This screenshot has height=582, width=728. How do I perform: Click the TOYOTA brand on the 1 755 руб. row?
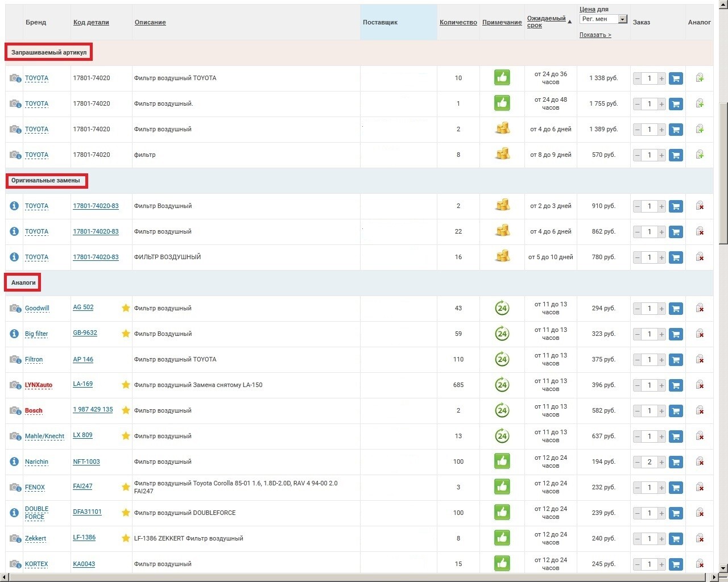36,103
